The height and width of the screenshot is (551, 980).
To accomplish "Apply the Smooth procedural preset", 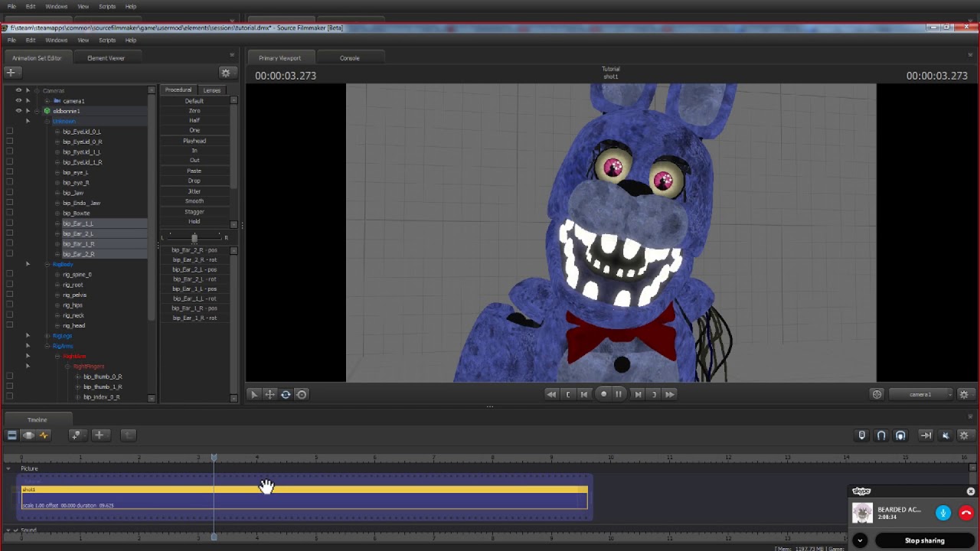I will [194, 201].
